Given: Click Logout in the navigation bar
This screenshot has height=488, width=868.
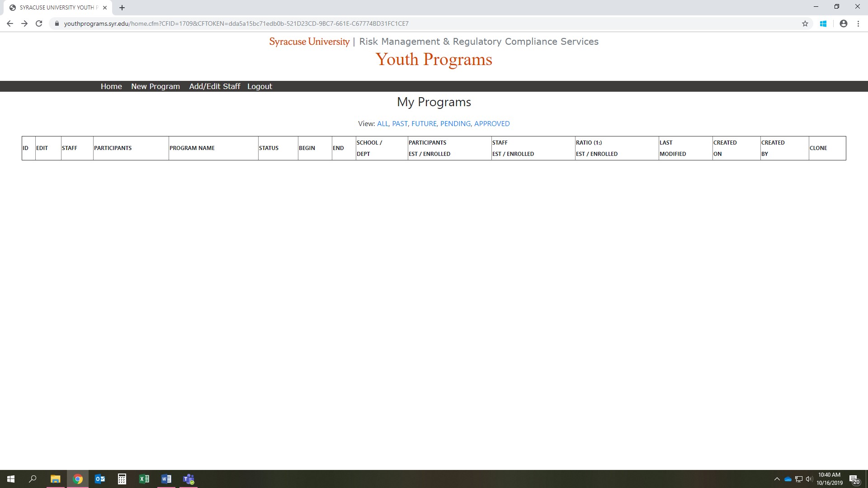Looking at the screenshot, I should coord(259,86).
